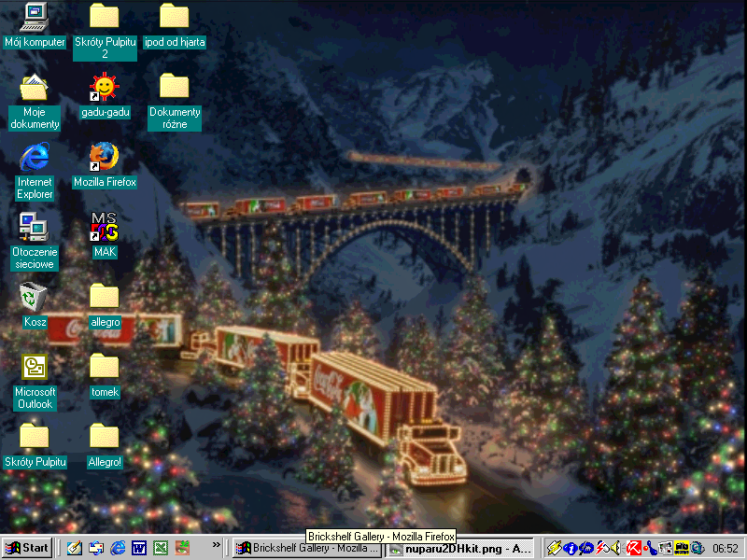Screen dimensions: 747x560
Task: Launch Word from quick launch bar
Action: pyautogui.click(x=139, y=548)
